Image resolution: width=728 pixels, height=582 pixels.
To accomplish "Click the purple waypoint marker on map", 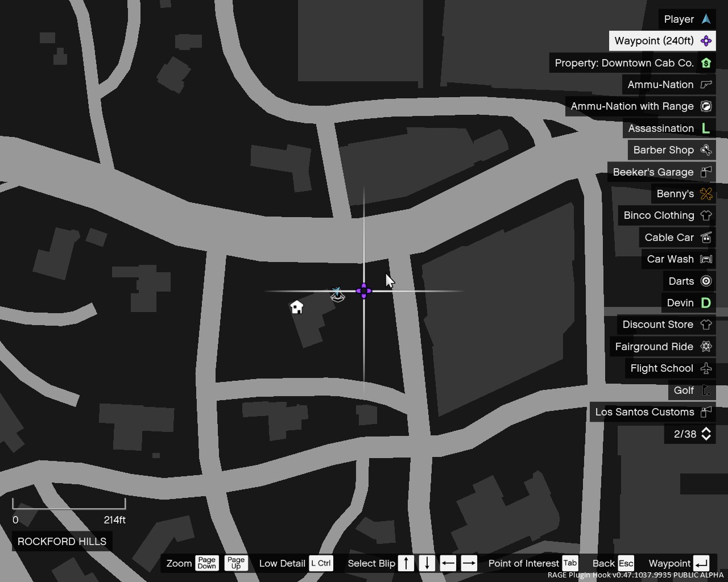I will 364,291.
